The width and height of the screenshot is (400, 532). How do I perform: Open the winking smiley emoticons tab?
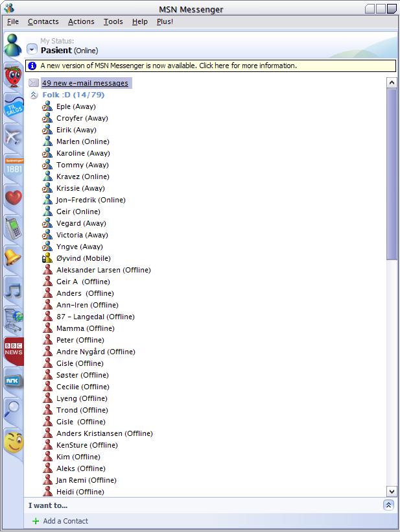pos(14,442)
